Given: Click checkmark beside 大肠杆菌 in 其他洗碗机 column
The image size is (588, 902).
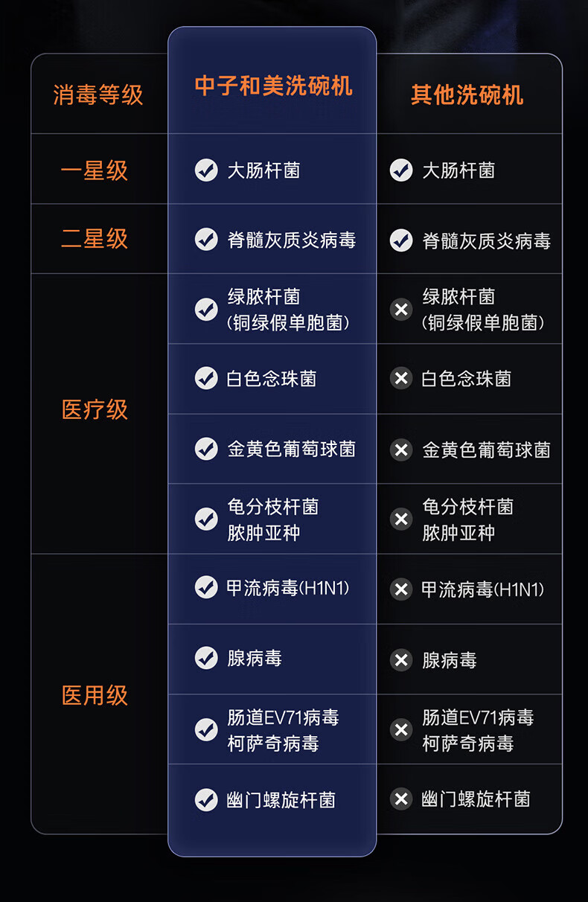Looking at the screenshot, I should (401, 170).
